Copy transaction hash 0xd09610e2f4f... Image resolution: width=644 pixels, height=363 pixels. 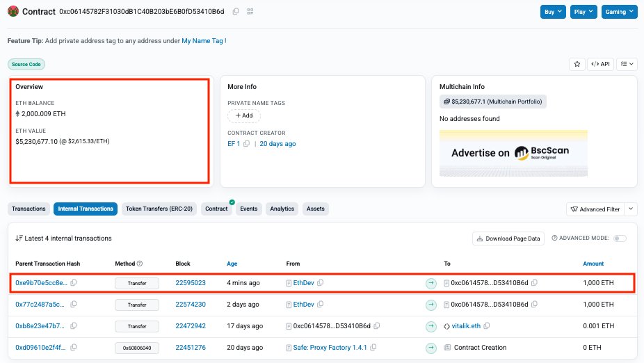click(74, 348)
